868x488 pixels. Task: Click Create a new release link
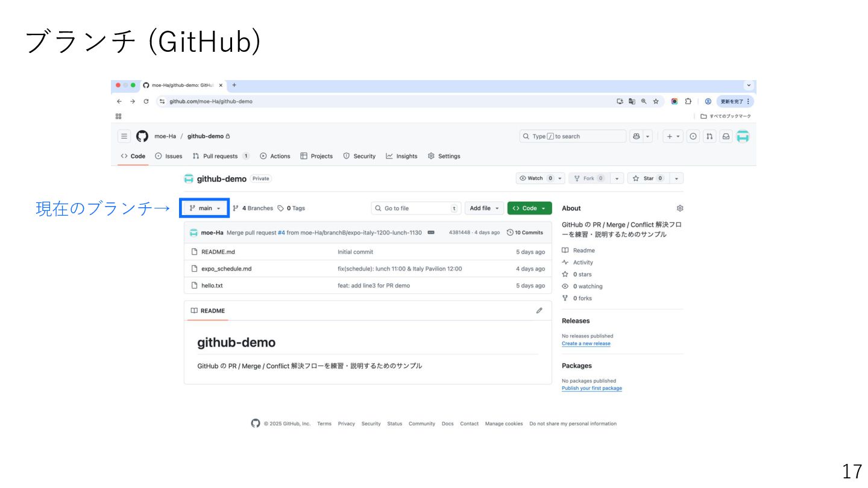586,343
